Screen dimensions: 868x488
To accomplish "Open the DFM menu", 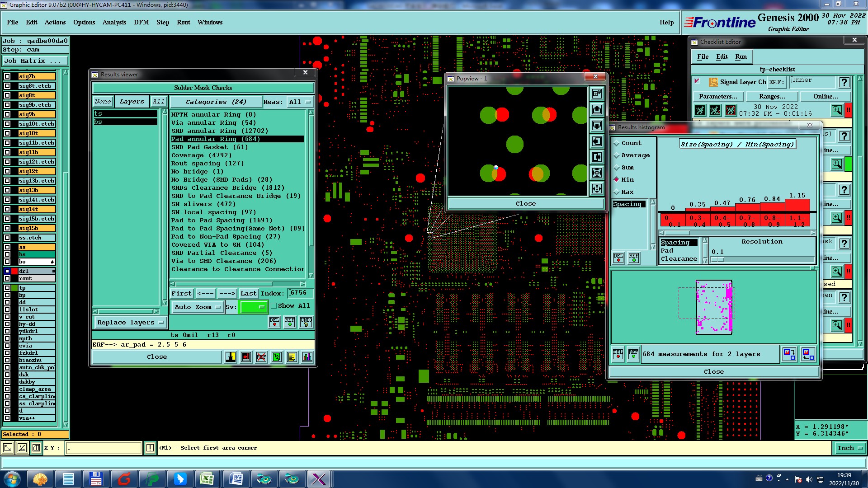I will pos(141,22).
